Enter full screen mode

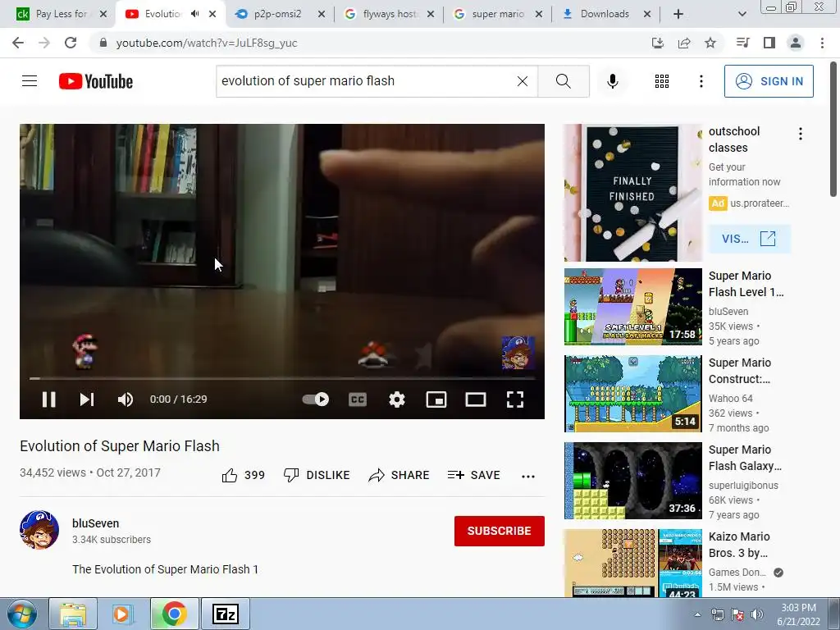515,399
